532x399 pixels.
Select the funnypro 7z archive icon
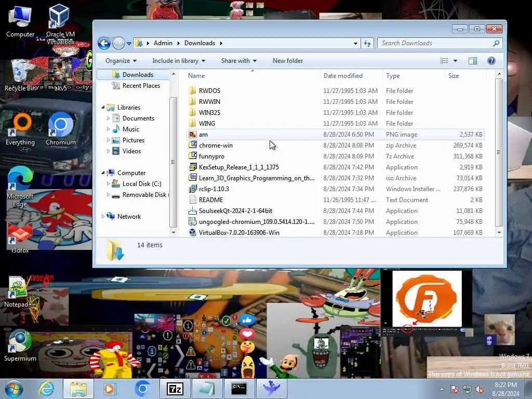pyautogui.click(x=192, y=156)
